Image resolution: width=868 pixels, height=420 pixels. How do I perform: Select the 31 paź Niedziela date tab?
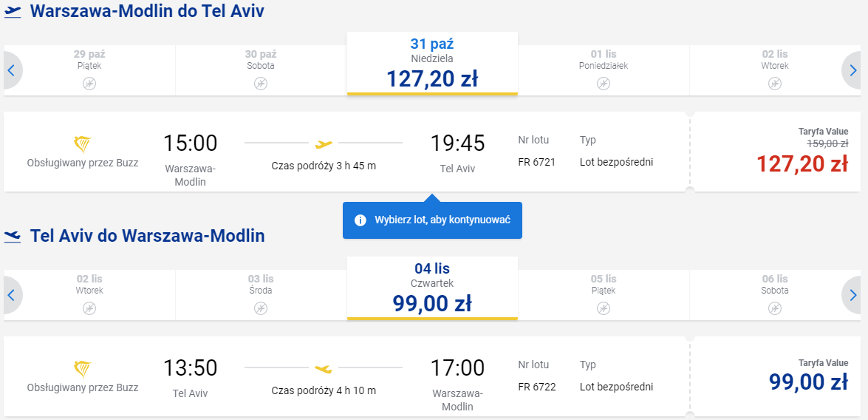432,63
